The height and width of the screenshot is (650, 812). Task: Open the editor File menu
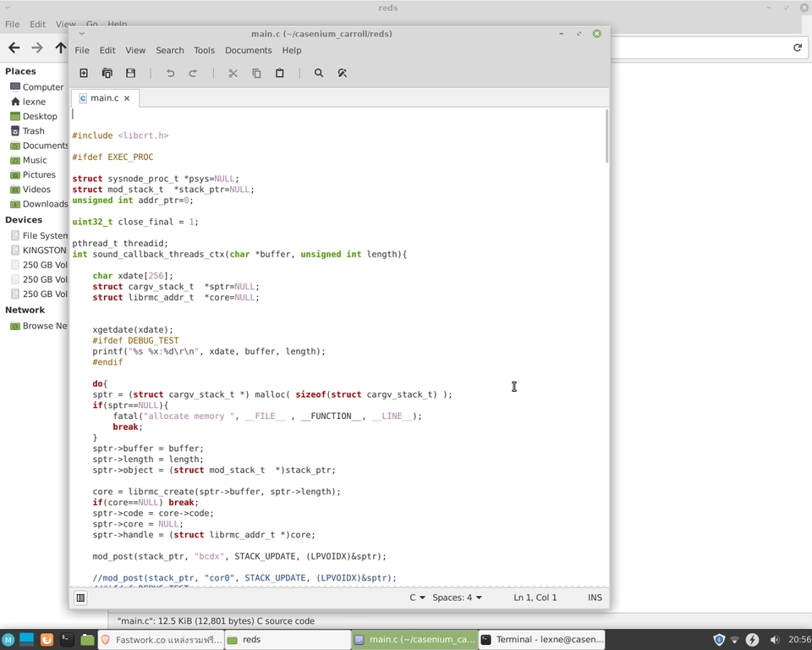point(82,50)
